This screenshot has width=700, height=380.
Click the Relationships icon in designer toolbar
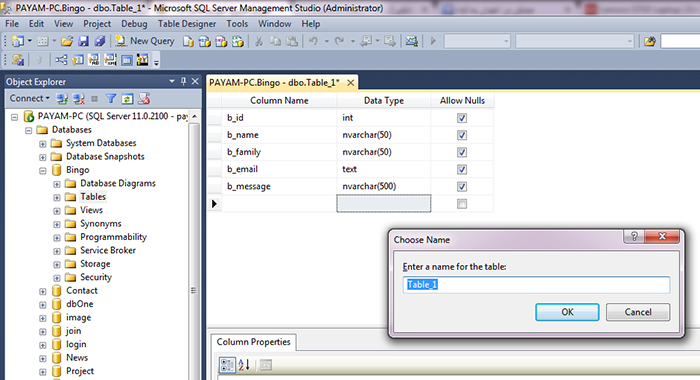[x=61, y=60]
